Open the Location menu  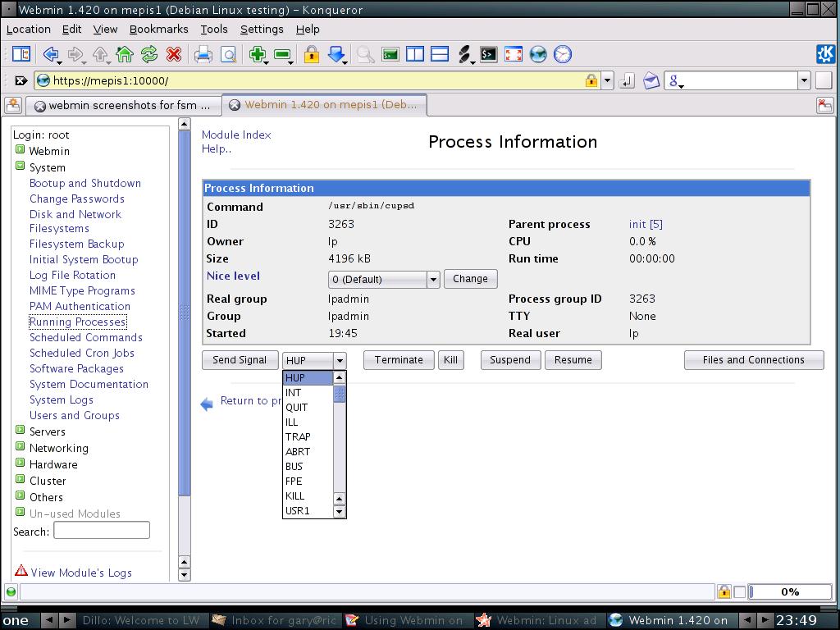click(29, 30)
